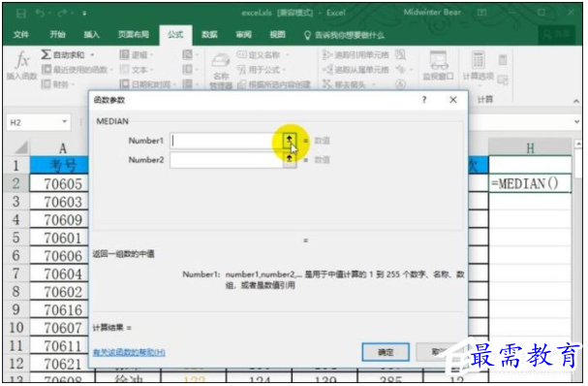Click cell with 70602

[59, 292]
